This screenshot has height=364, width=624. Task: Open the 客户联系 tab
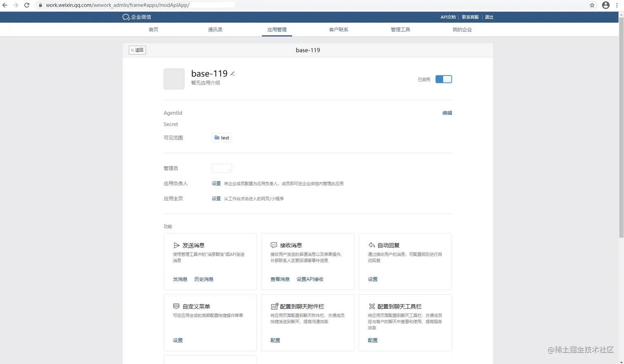[x=338, y=29]
